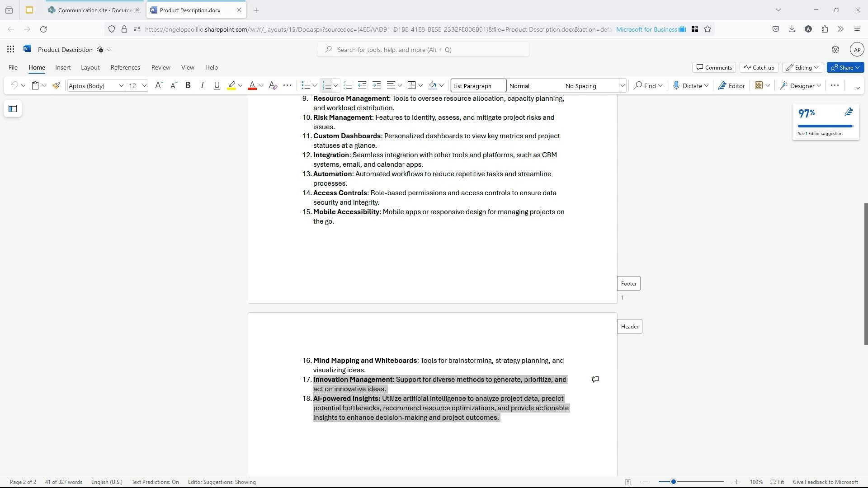Image resolution: width=868 pixels, height=488 pixels.
Task: Click the Dictate microphone icon
Action: click(676, 85)
